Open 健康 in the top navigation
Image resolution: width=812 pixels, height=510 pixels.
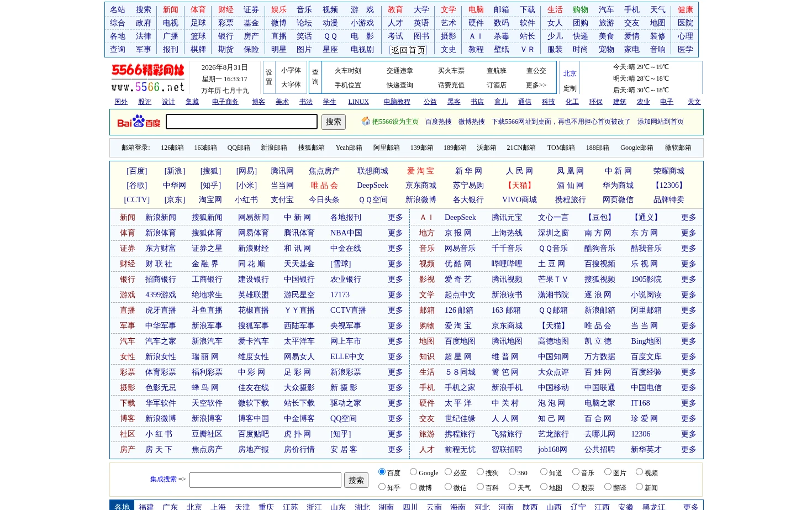pyautogui.click(x=686, y=10)
